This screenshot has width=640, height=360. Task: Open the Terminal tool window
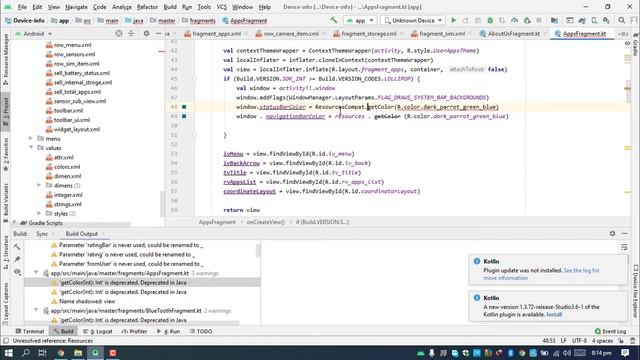29,331
